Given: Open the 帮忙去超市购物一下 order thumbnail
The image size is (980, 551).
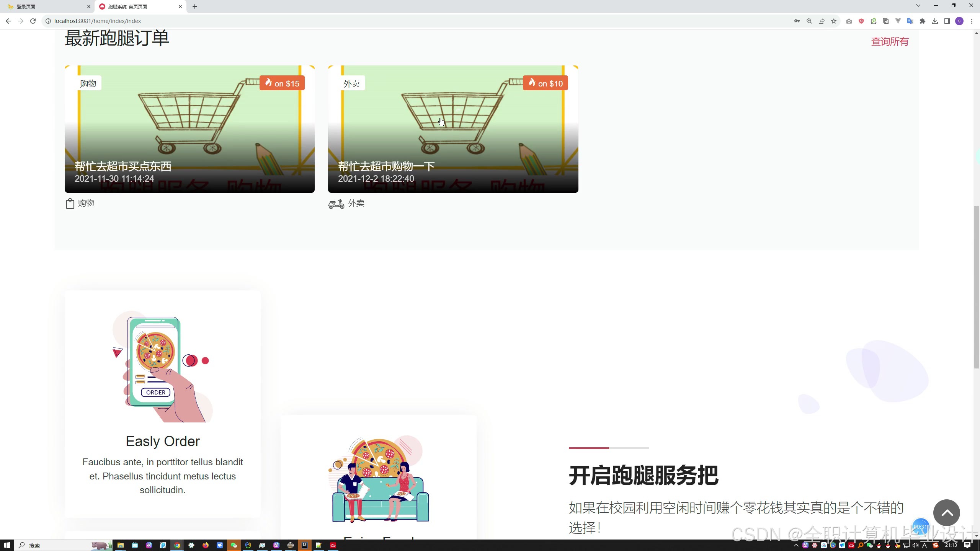Looking at the screenshot, I should pos(453,129).
